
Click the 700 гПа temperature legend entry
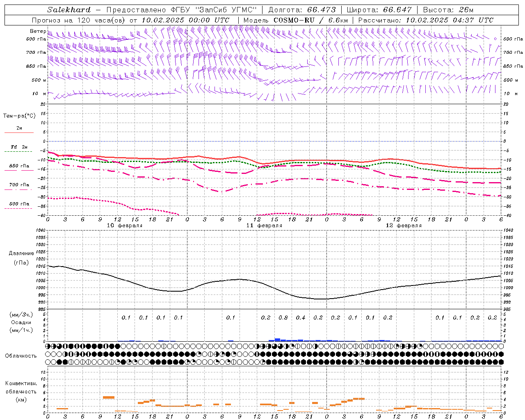[x=19, y=185]
